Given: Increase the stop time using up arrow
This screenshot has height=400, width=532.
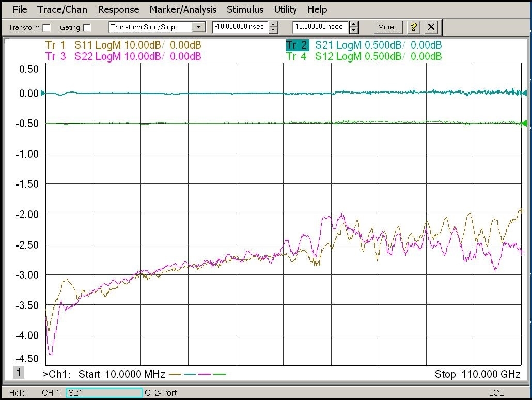Looking at the screenshot, I should (353, 24).
